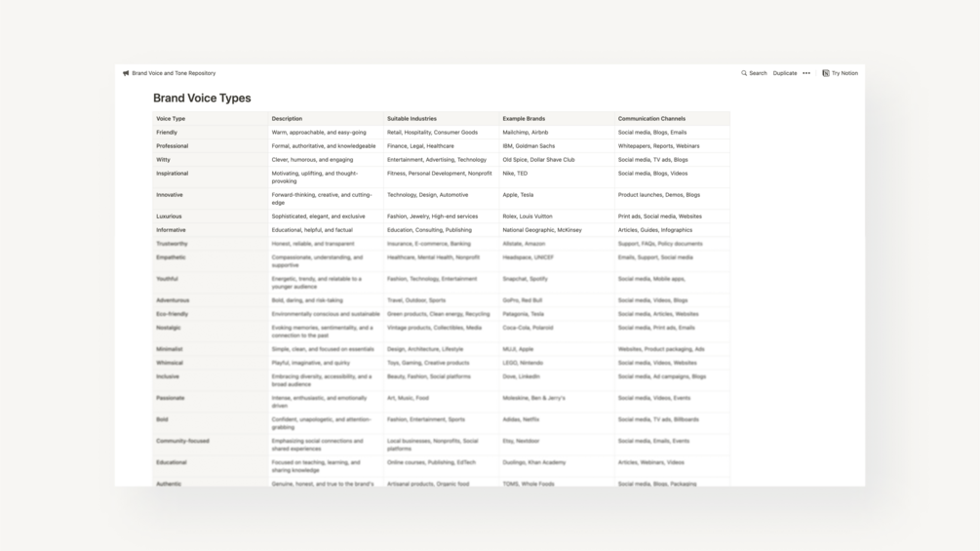This screenshot has height=551, width=980.
Task: Select the Nostalgic voice type cell
Action: point(211,332)
